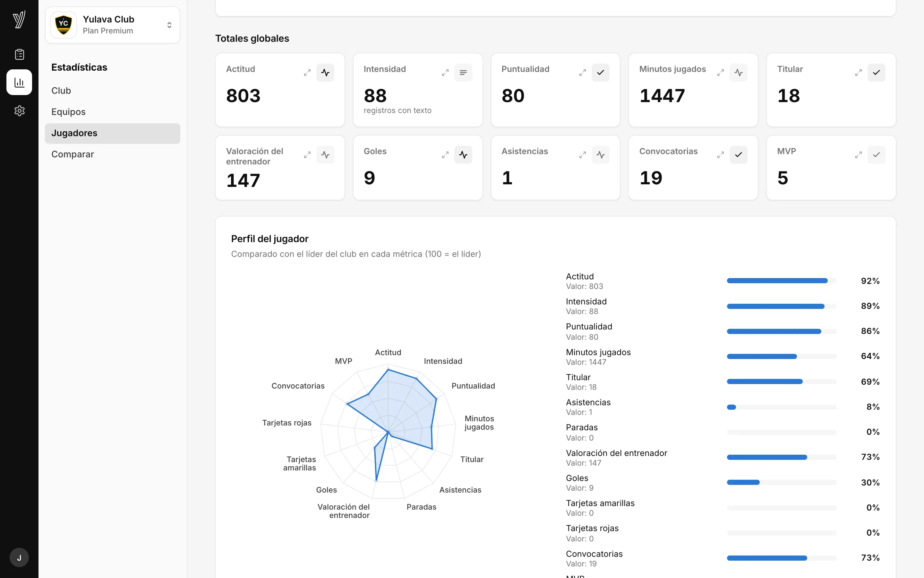The height and width of the screenshot is (578, 924).
Task: Click the Actitud 92% progress bar
Action: pyautogui.click(x=782, y=281)
